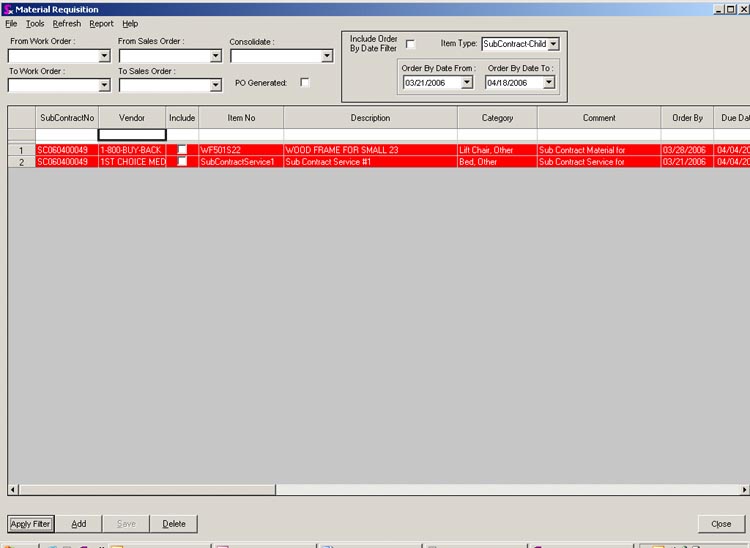The width and height of the screenshot is (750, 548).
Task: Click the Vendor column filter field
Action: 132,134
